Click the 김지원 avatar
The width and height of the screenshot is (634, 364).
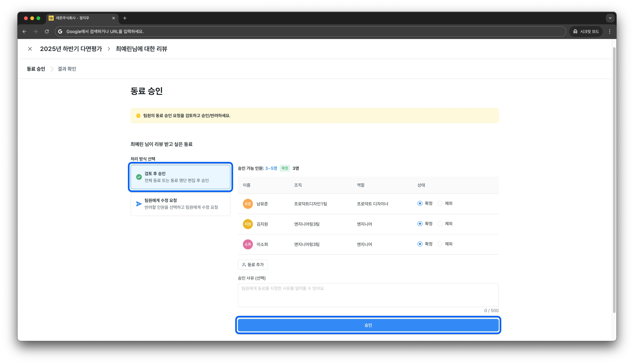248,224
